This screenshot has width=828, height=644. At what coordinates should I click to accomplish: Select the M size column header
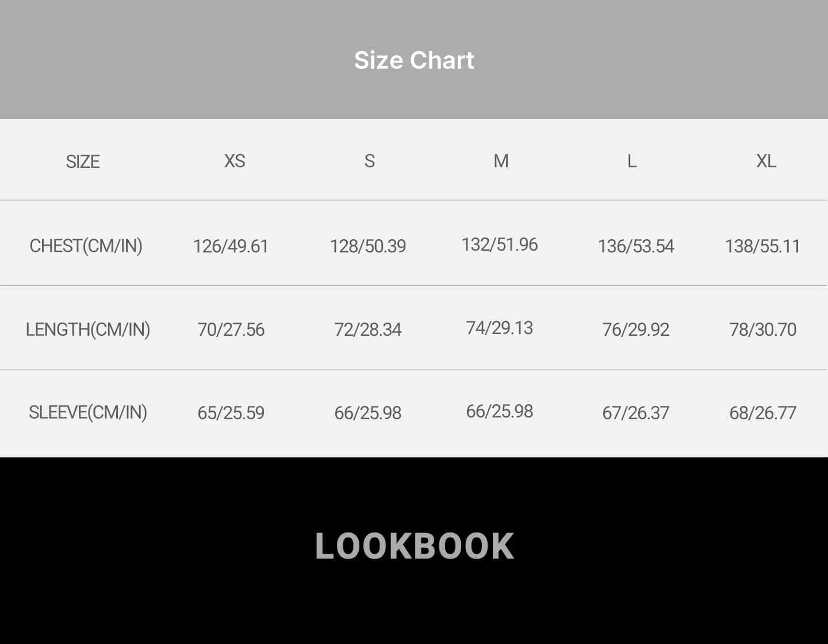(x=501, y=161)
